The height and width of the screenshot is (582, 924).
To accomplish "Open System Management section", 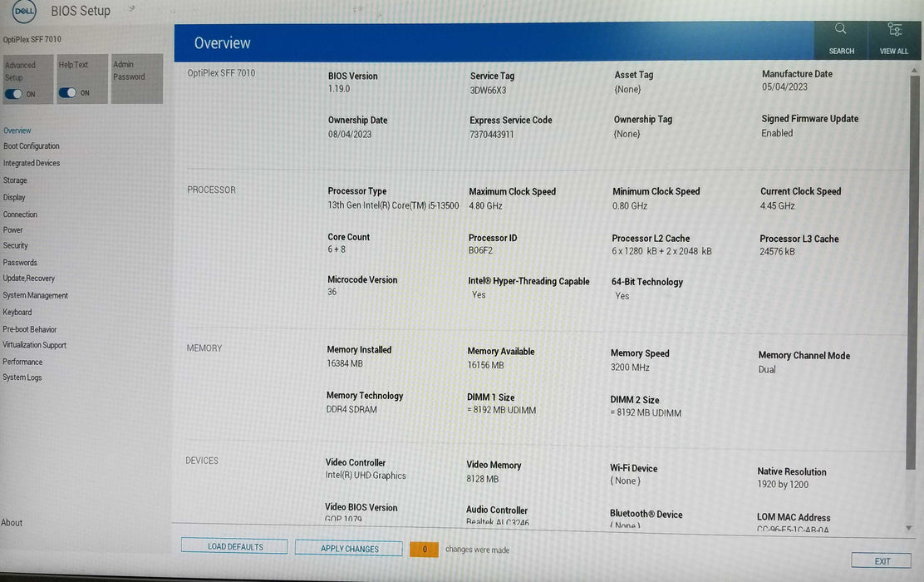I will point(36,295).
